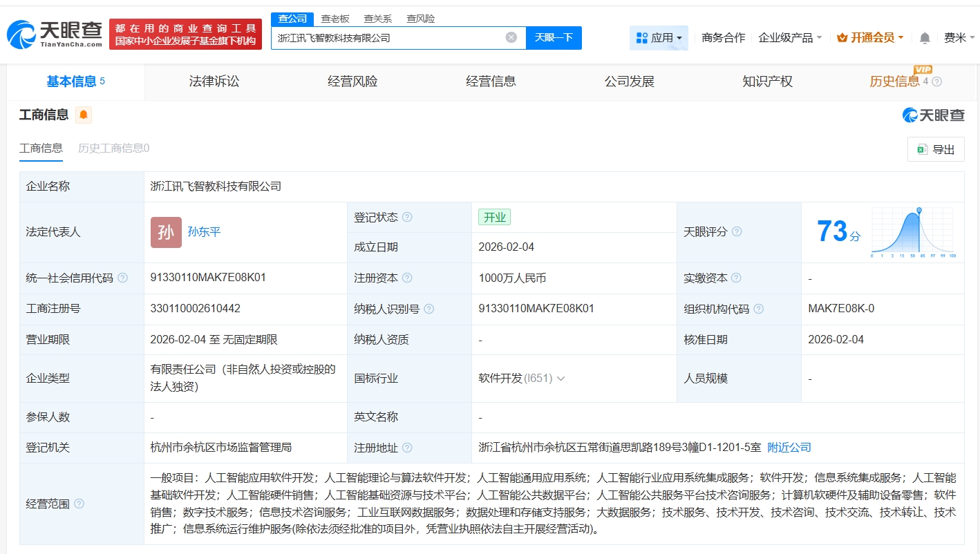
Task: Click the company name search input field
Action: coord(387,38)
